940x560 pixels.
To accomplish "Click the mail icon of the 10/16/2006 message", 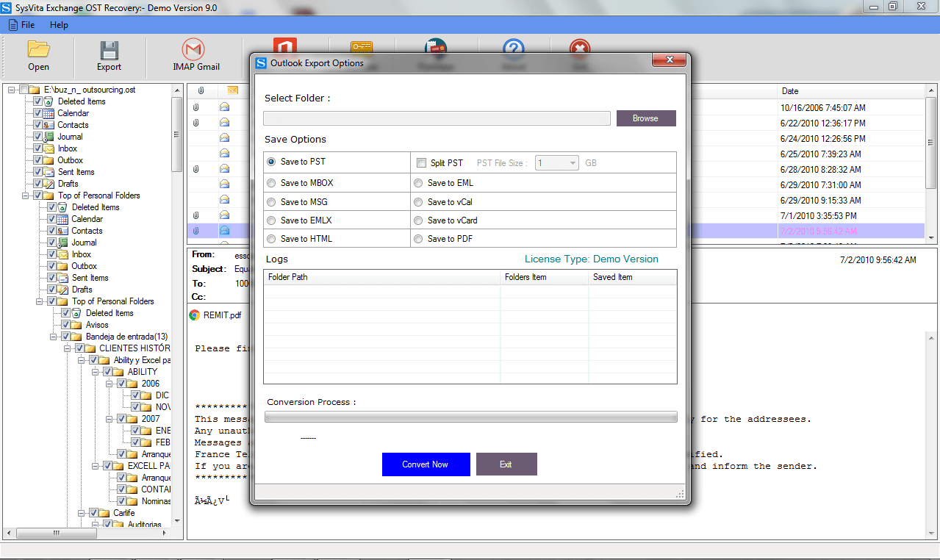I will click(x=224, y=107).
